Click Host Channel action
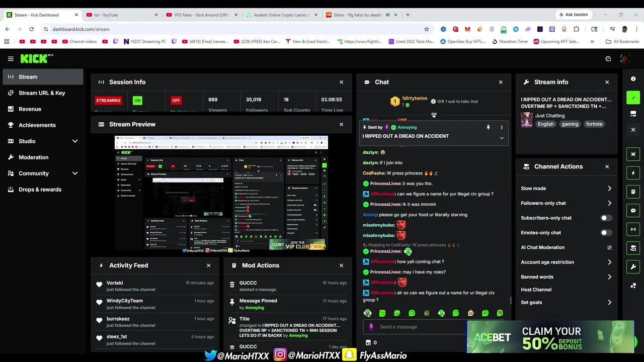 pos(536,290)
